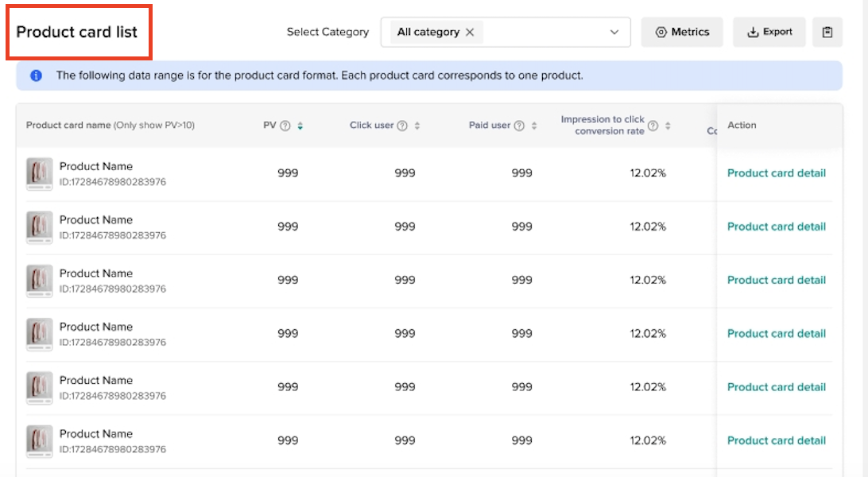Click the conversion rate help icon
This screenshot has height=477, width=868.
(653, 126)
